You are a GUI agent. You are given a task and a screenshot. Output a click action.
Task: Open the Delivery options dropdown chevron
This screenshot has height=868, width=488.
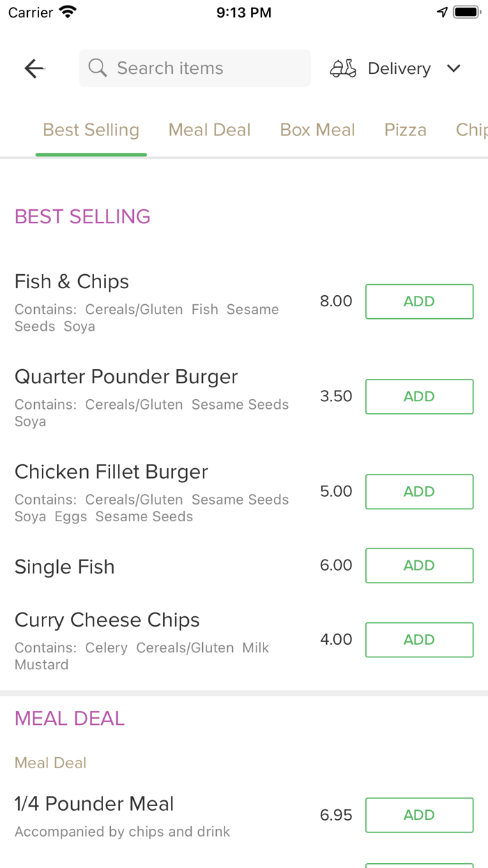click(x=453, y=68)
